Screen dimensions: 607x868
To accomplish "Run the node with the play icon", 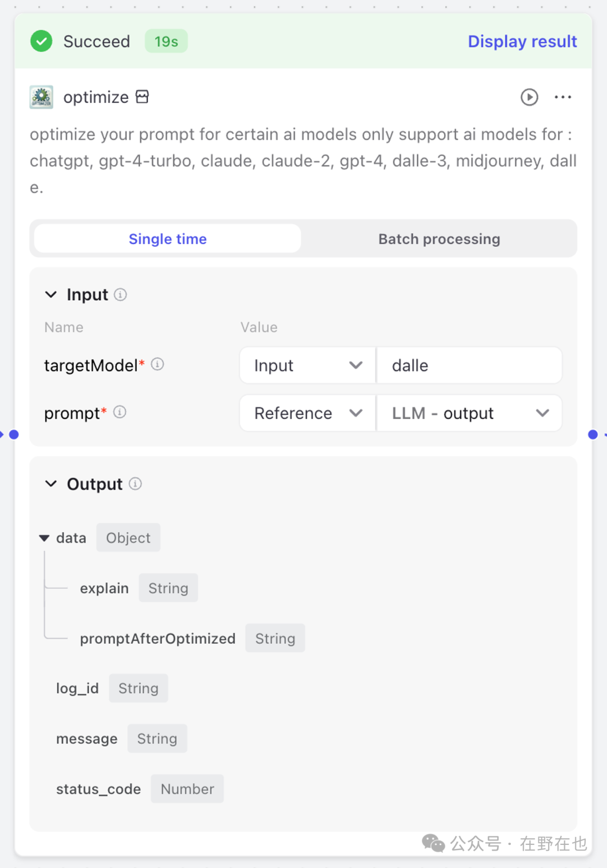I will click(529, 97).
